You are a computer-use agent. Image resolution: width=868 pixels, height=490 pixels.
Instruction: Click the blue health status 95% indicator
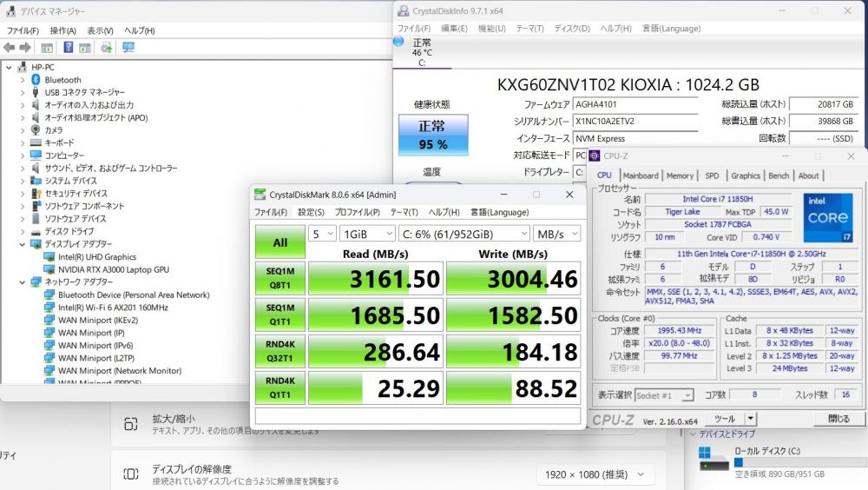(432, 136)
